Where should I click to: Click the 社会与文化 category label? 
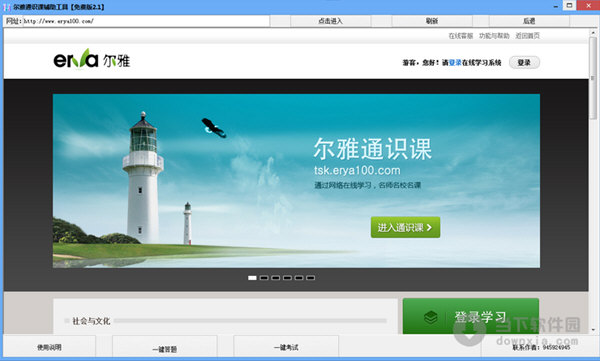(91, 321)
